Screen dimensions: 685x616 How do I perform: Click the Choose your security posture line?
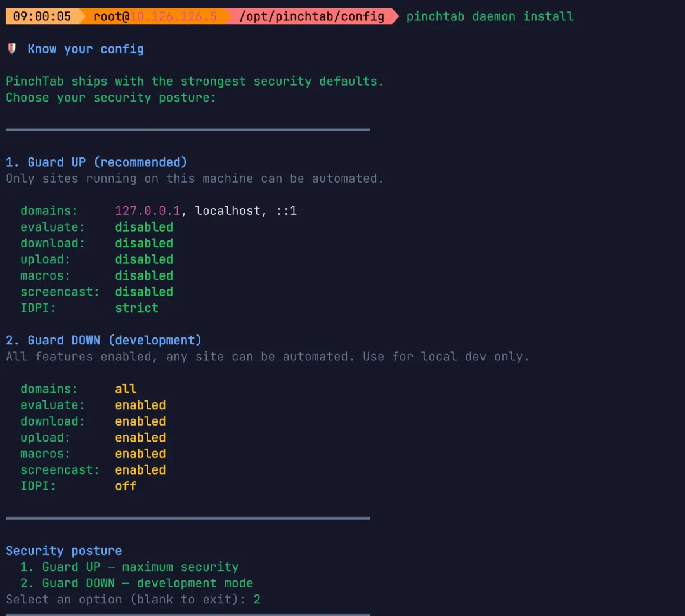(x=111, y=98)
